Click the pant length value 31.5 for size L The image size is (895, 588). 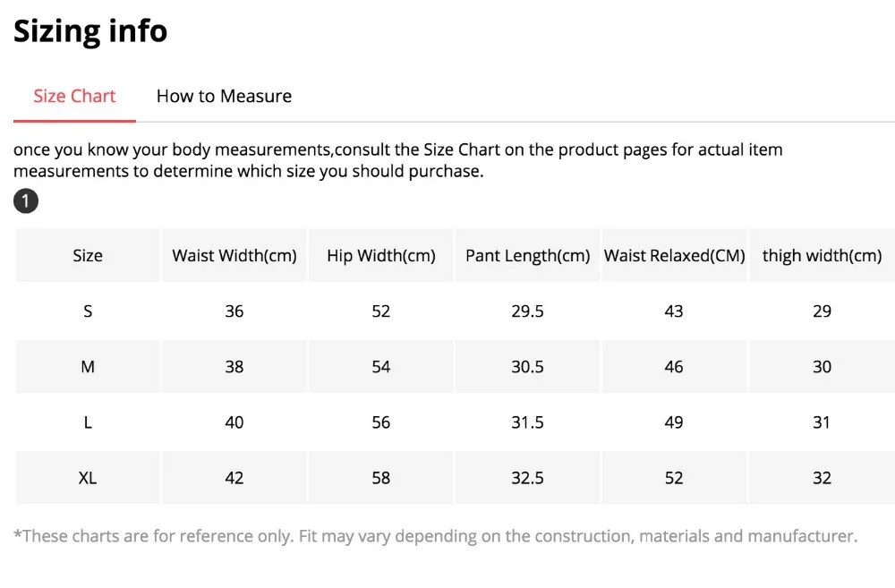coord(527,422)
